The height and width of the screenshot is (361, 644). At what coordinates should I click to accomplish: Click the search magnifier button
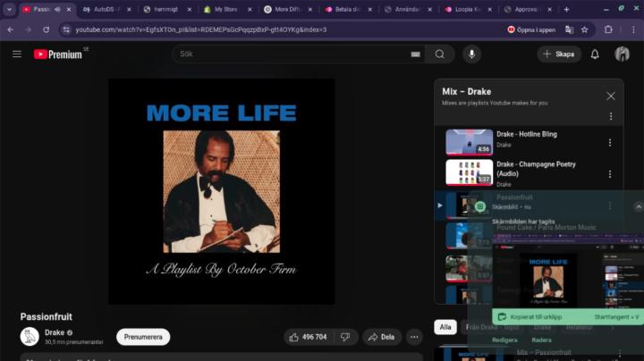pos(439,55)
